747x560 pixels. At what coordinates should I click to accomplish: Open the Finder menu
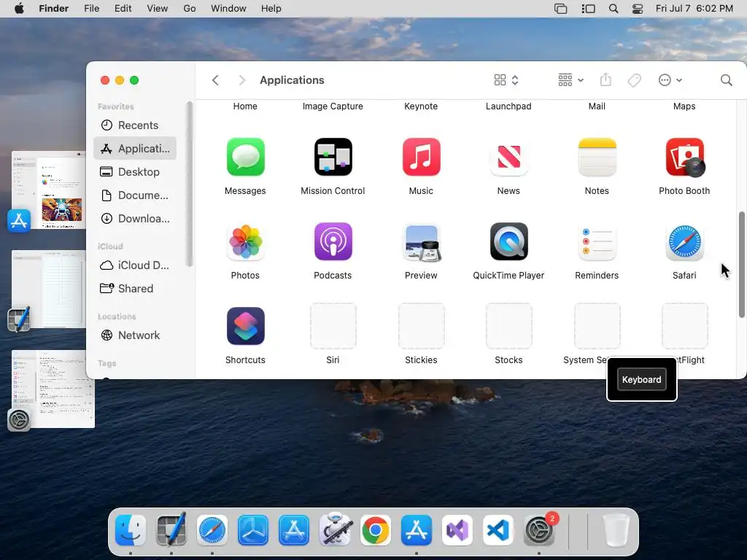click(x=53, y=9)
